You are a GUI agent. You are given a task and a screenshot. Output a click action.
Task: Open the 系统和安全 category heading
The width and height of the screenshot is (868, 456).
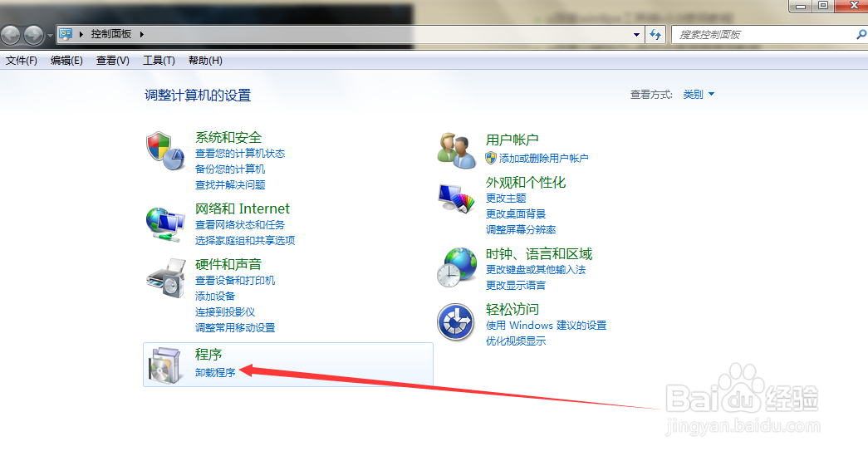coord(228,137)
